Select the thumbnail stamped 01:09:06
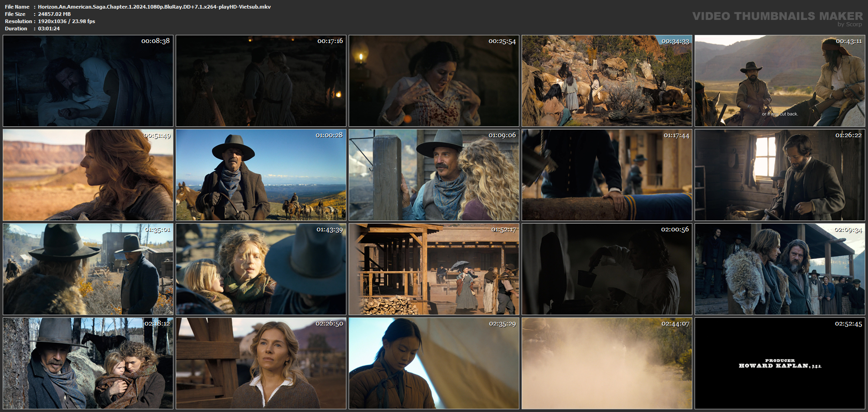The image size is (868, 412). coord(434,175)
